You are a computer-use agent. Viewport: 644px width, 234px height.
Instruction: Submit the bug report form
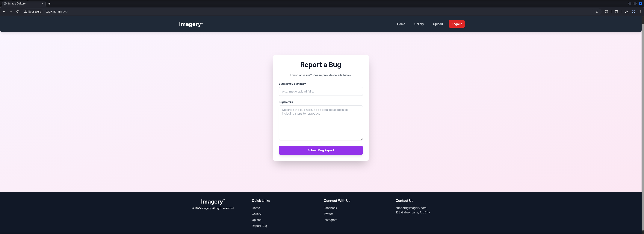tap(321, 150)
